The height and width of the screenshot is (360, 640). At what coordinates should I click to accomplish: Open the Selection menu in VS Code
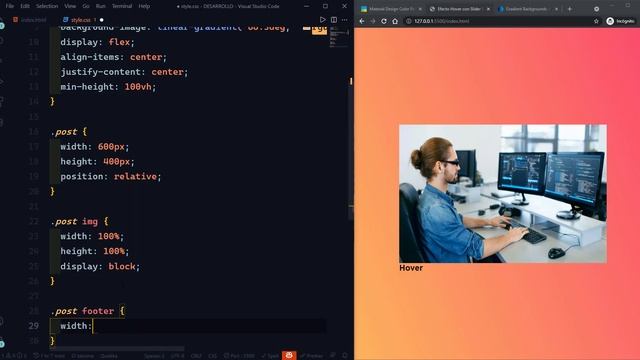point(47,6)
